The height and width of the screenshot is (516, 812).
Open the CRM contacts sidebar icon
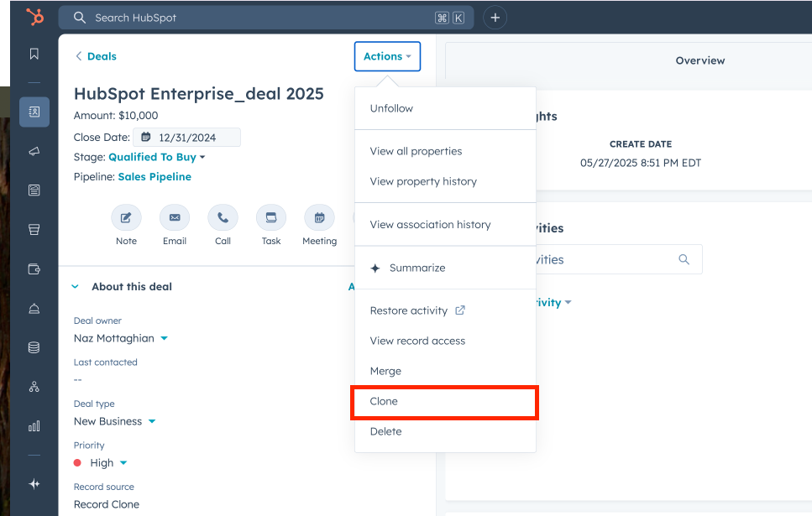[34, 112]
